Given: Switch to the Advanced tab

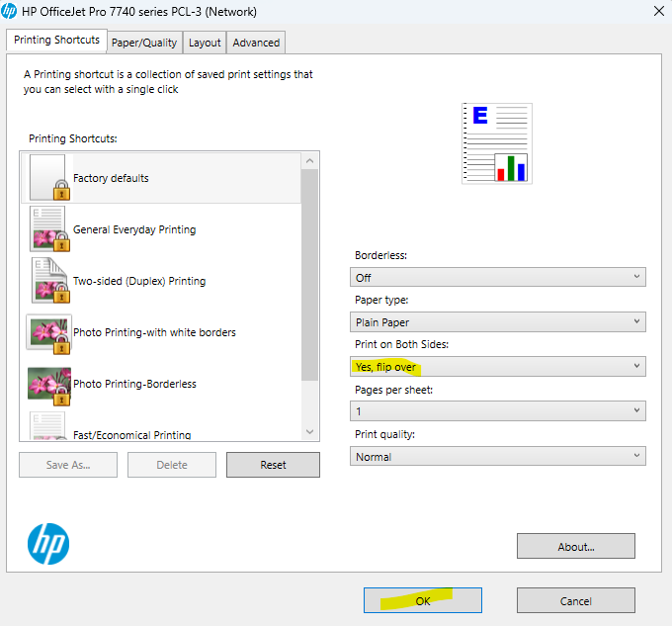Looking at the screenshot, I should [x=256, y=43].
